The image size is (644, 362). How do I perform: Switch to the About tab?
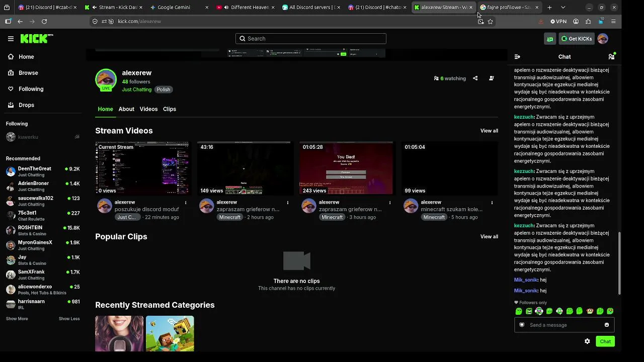pyautogui.click(x=126, y=109)
